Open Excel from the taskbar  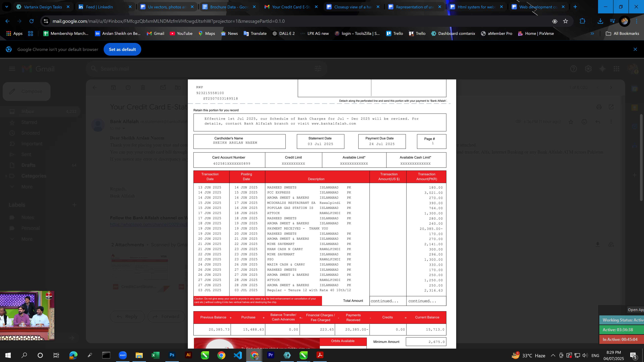[155, 355]
